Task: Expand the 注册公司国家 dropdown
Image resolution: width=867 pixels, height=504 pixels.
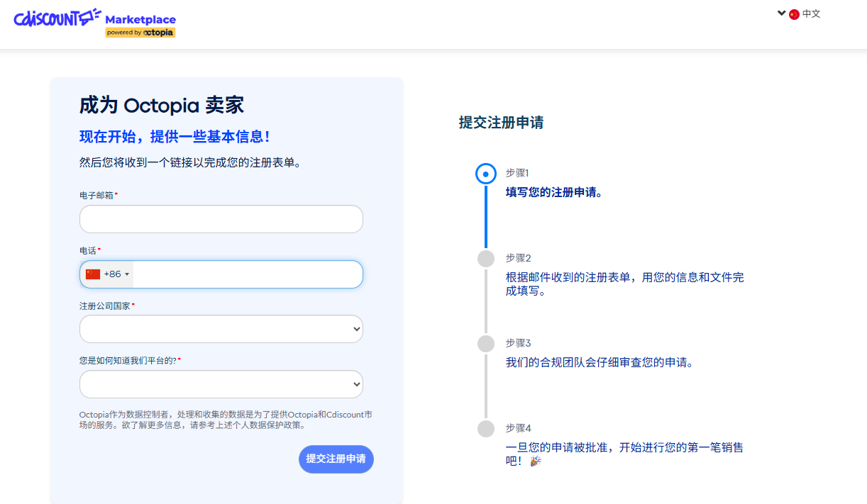Action: tap(221, 329)
